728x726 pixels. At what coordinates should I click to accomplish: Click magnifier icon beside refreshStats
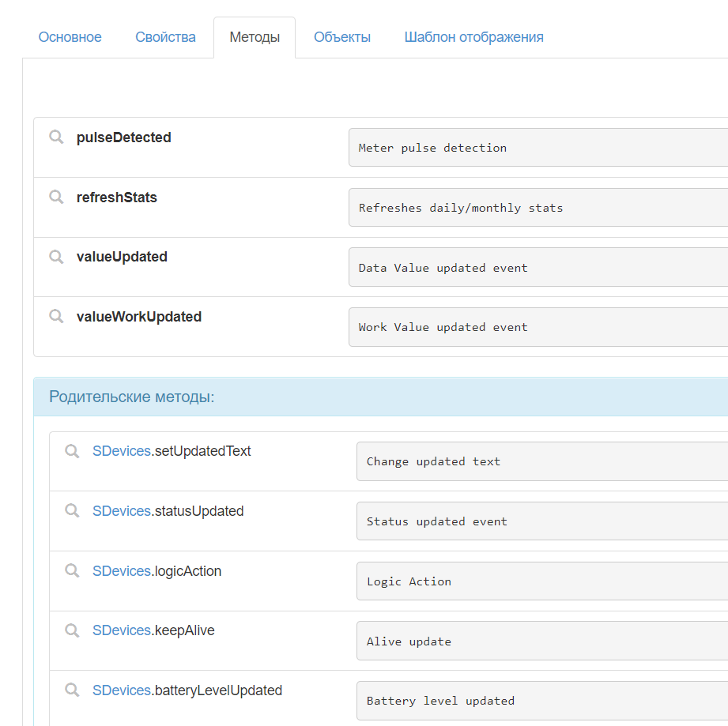click(x=56, y=197)
